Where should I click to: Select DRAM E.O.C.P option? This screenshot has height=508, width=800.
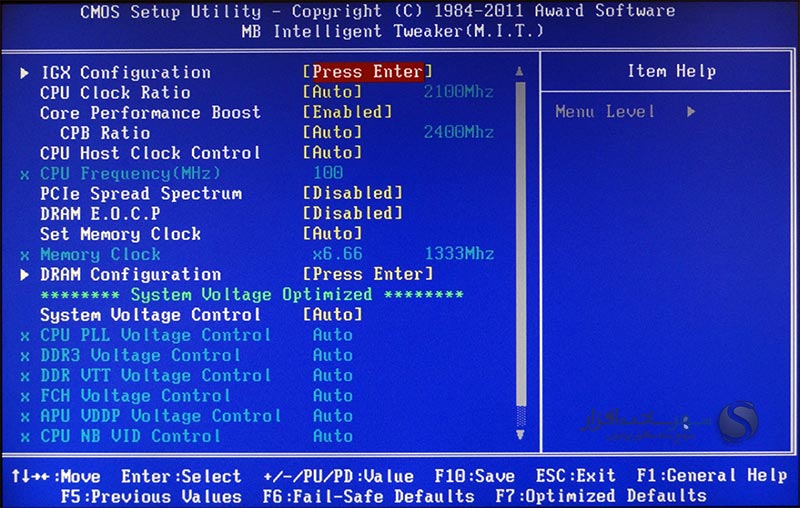pyautogui.click(x=101, y=214)
